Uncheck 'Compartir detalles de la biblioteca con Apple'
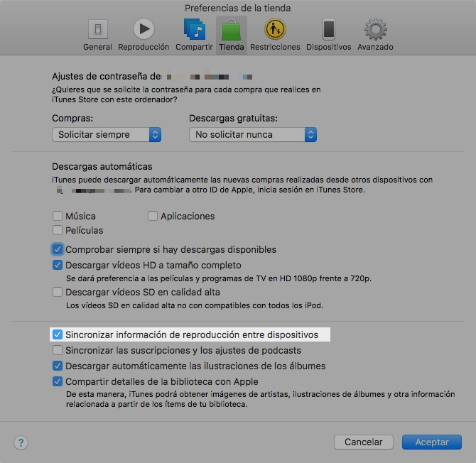The image size is (476, 463). (x=58, y=381)
